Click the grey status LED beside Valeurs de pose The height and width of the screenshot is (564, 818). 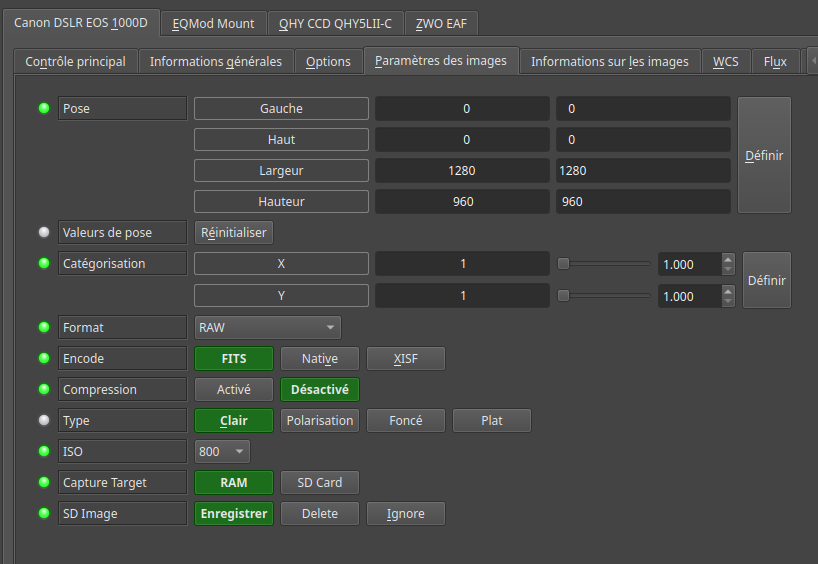pyautogui.click(x=43, y=233)
